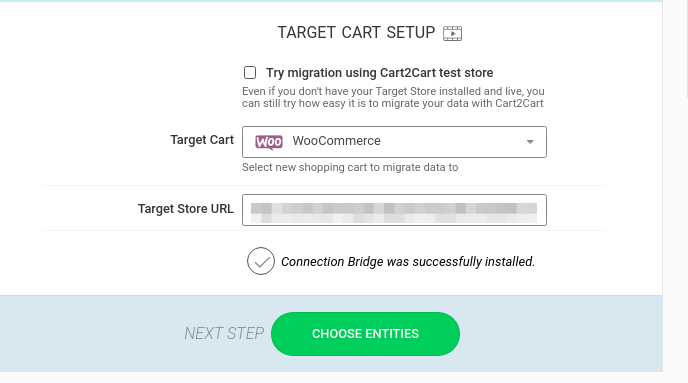Open the video tutorial icon beside Target Cart Setup
688x383 pixels.
coord(452,33)
